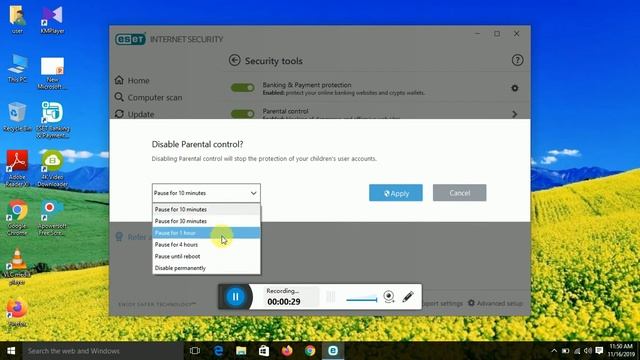
Task: Open the KMPlayer desktop icon
Action: tap(52, 19)
